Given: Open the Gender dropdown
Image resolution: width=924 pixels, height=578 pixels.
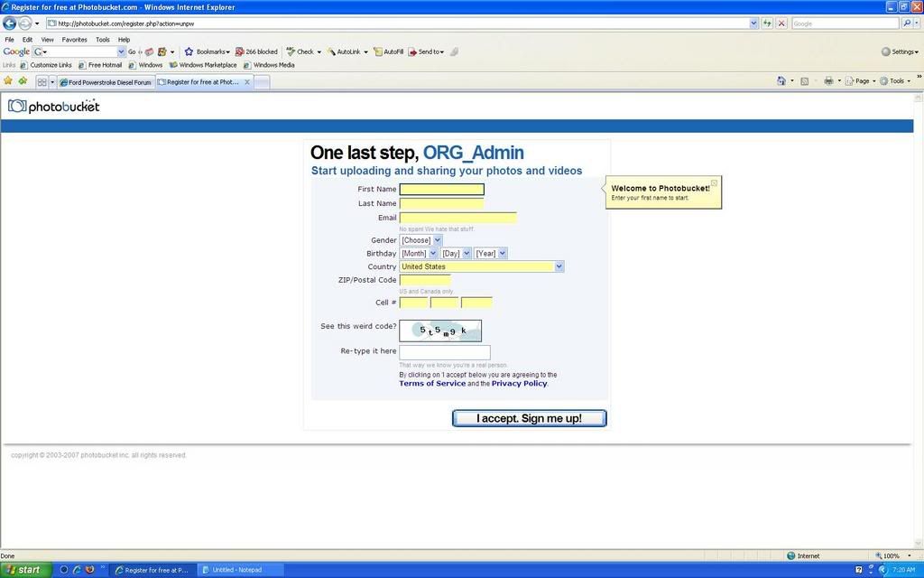Looking at the screenshot, I should 420,240.
